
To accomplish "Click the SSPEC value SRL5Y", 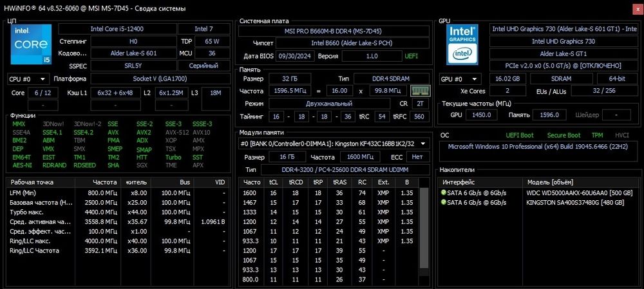I will 133,66.
